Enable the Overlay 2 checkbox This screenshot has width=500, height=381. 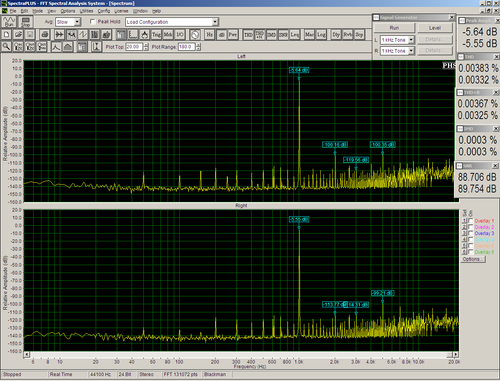[x=471, y=227]
